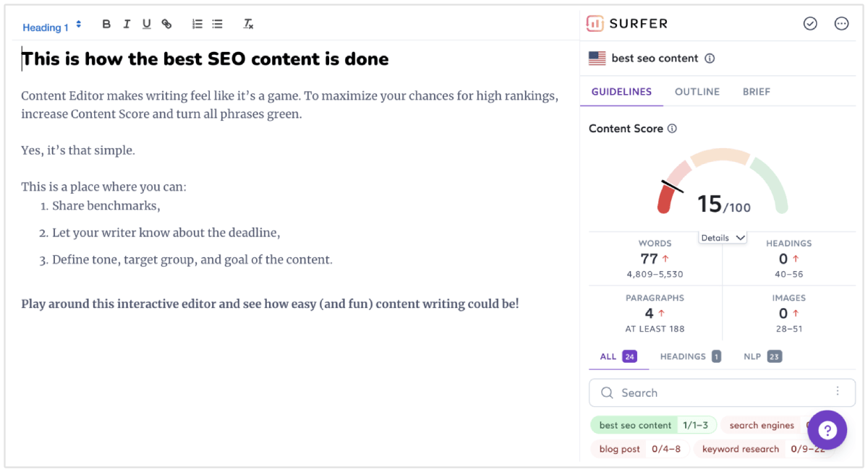Toggle bold formatting
This screenshot has height=472, width=868.
pos(106,25)
